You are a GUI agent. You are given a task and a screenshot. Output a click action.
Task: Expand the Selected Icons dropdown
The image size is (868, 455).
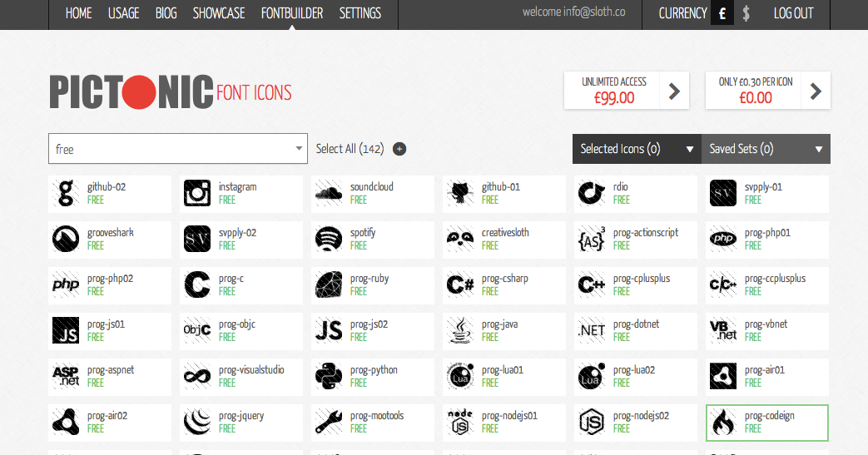tap(637, 149)
